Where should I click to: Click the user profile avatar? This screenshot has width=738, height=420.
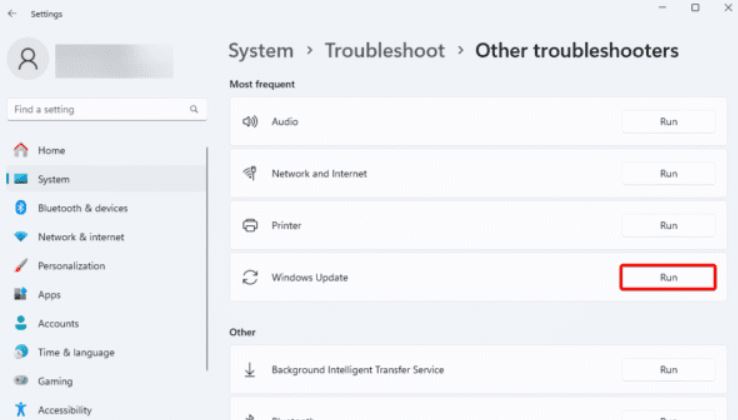point(28,59)
